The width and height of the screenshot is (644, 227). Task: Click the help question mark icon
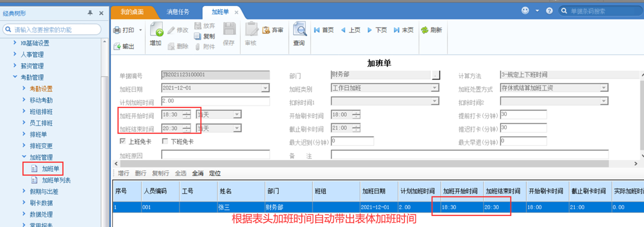point(549,11)
